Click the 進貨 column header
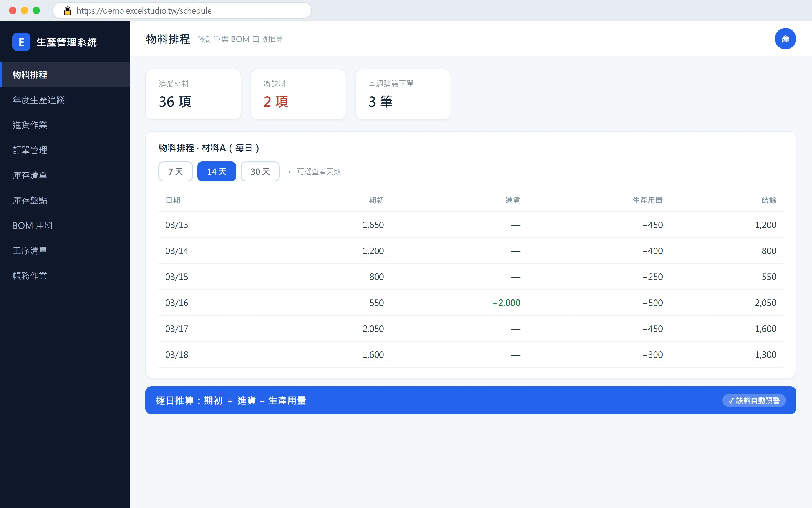The image size is (812, 508). click(x=513, y=200)
